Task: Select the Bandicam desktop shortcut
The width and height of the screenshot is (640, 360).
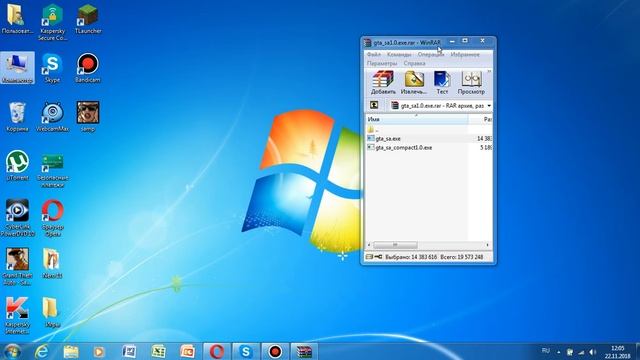Action: pos(87,68)
